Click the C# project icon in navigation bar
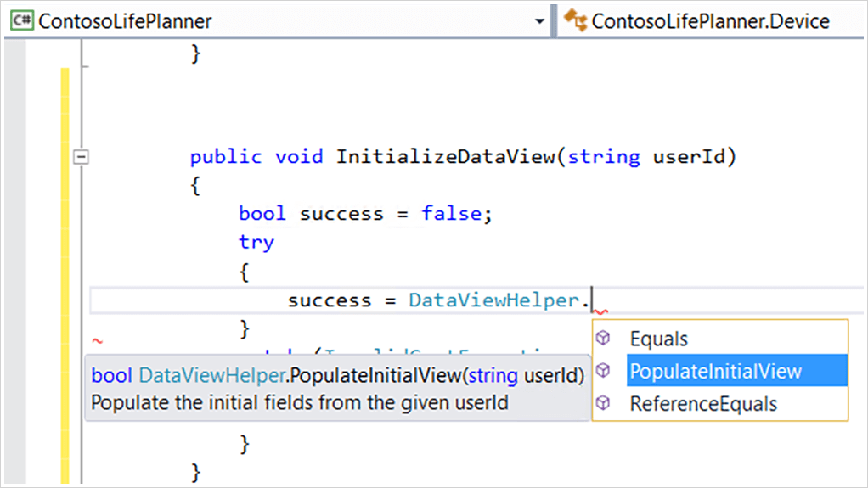 (x=23, y=20)
